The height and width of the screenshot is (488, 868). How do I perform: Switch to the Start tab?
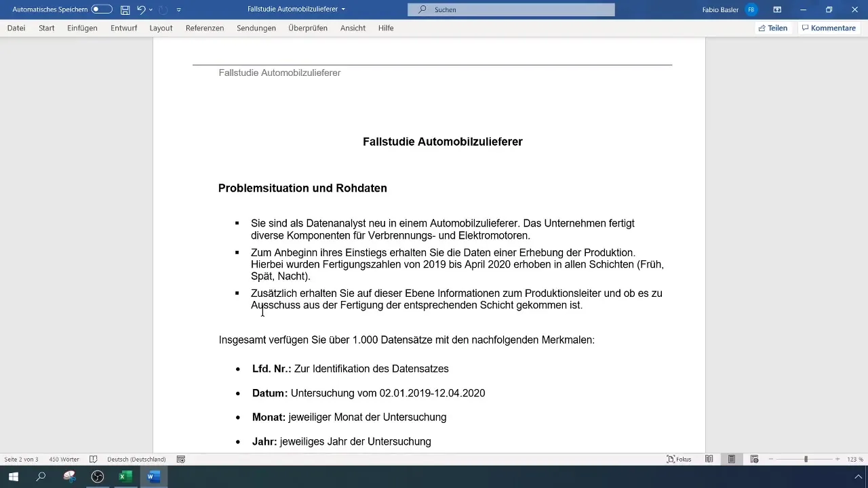[47, 28]
